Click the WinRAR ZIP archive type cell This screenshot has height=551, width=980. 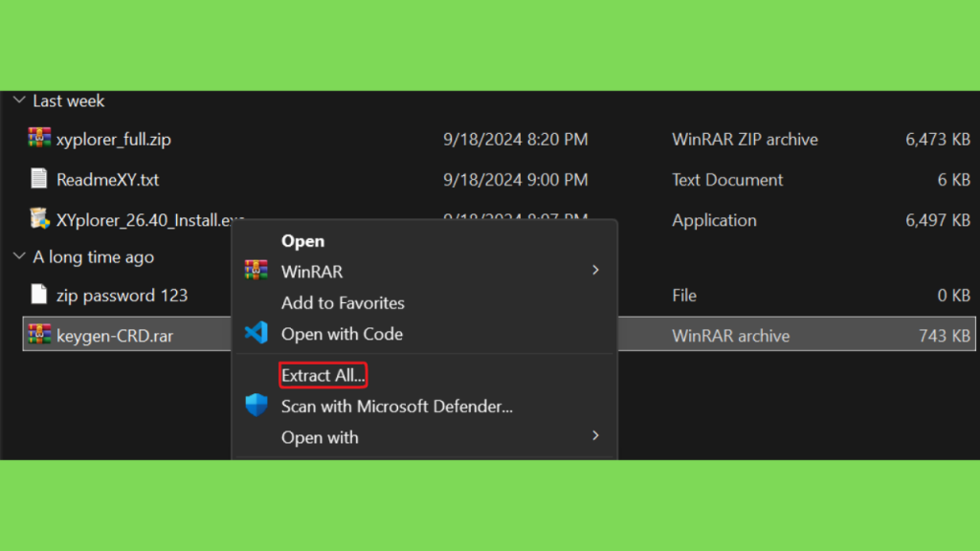click(x=745, y=140)
